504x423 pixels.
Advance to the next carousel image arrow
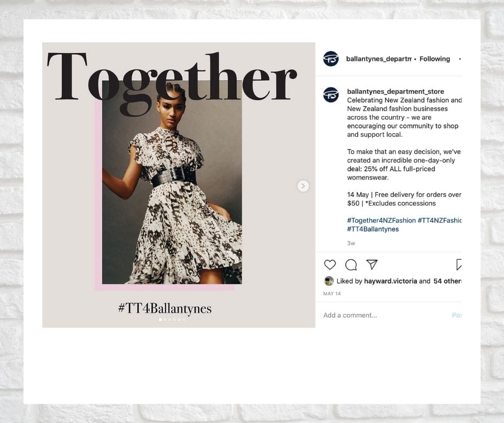click(303, 186)
